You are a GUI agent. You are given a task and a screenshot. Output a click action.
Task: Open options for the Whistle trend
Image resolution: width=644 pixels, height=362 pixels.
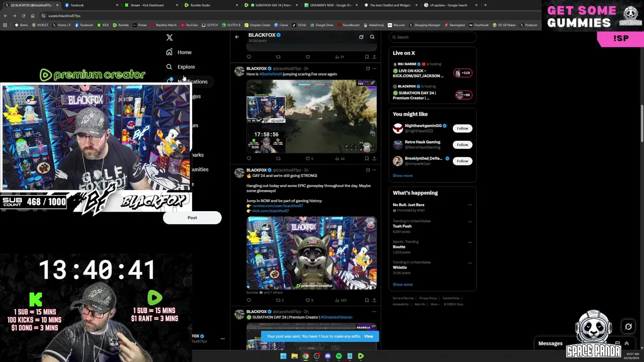[470, 262]
